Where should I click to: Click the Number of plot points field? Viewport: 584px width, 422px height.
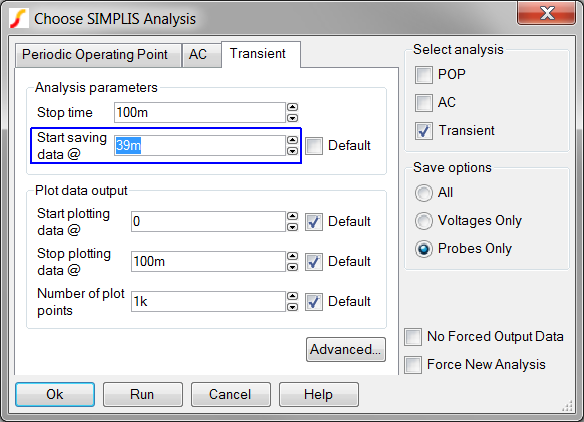click(208, 301)
